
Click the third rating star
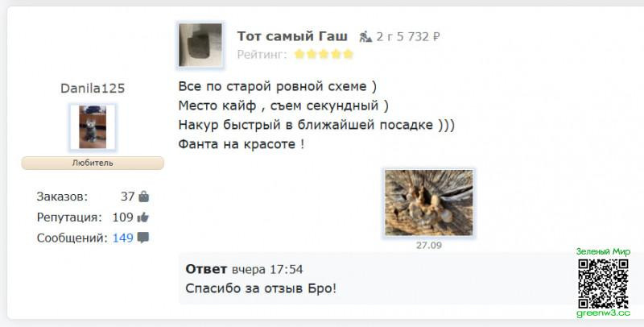tap(324, 54)
